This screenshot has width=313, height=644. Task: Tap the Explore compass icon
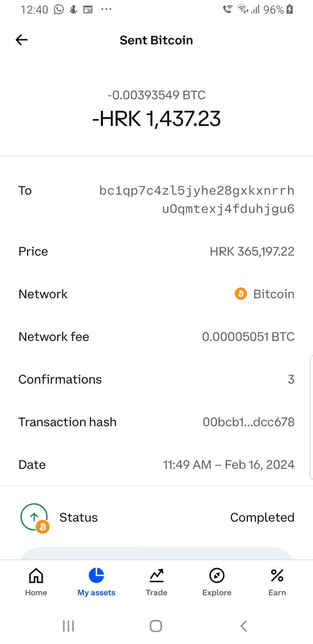[217, 576]
